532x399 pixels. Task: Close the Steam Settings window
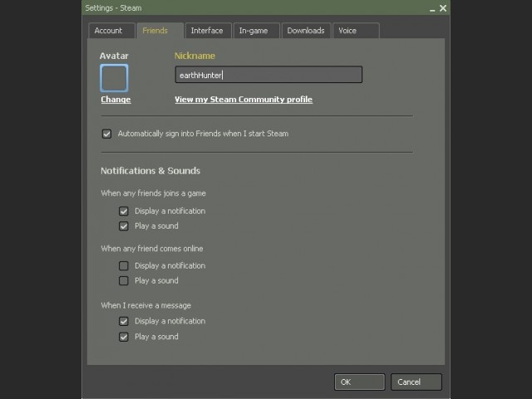(443, 8)
